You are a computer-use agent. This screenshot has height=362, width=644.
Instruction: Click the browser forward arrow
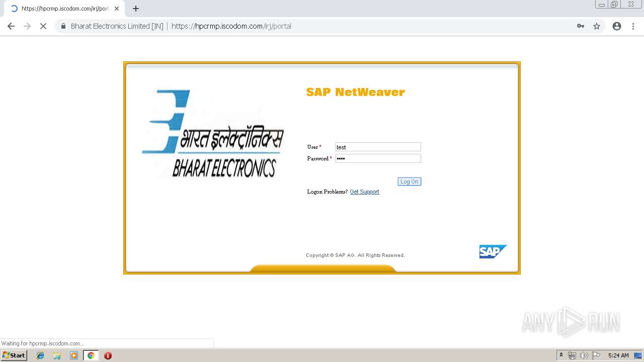[27, 26]
